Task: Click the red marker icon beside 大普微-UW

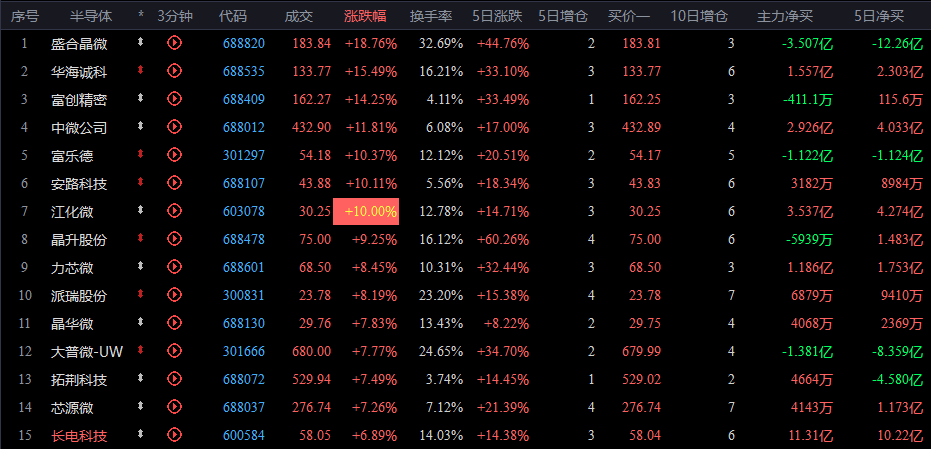Action: point(141,350)
